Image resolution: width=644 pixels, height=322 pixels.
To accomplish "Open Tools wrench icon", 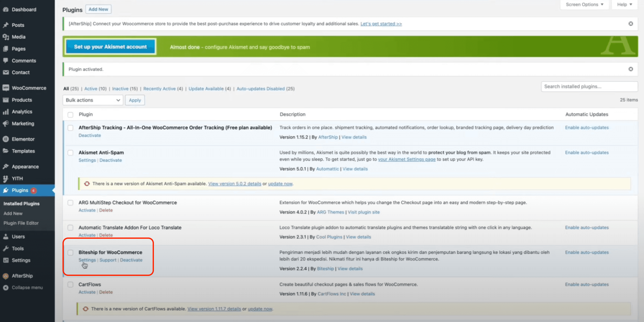I will coord(6,248).
